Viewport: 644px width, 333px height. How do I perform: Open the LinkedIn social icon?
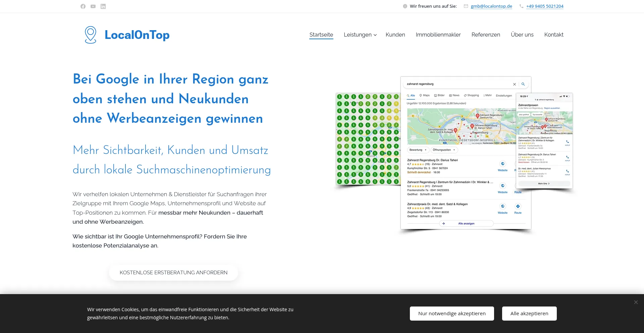point(103,6)
